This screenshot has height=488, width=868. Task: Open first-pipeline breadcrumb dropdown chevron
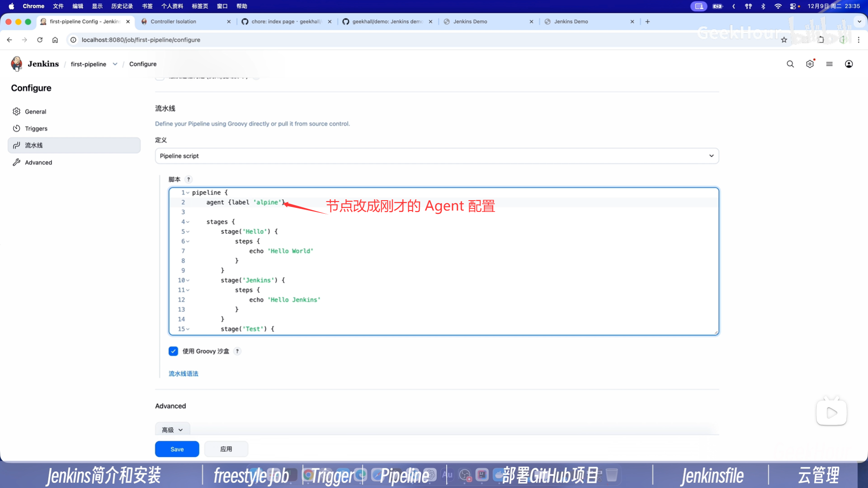point(115,64)
